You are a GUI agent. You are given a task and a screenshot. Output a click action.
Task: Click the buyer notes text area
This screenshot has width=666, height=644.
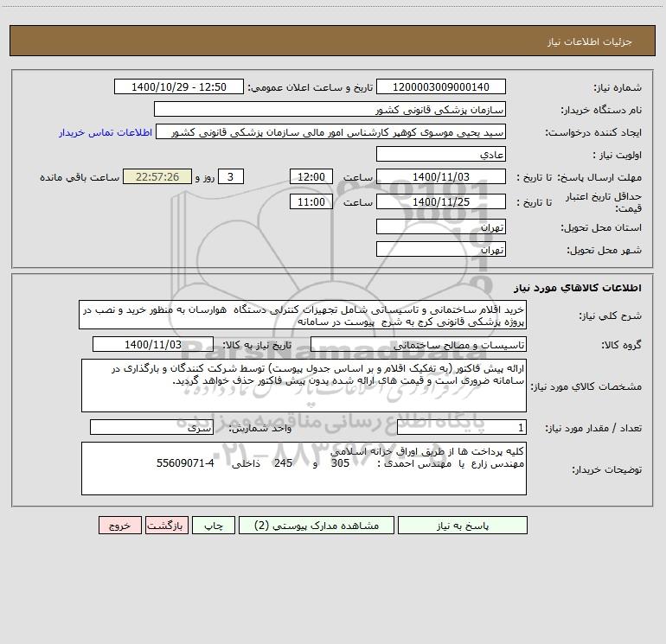(304, 469)
